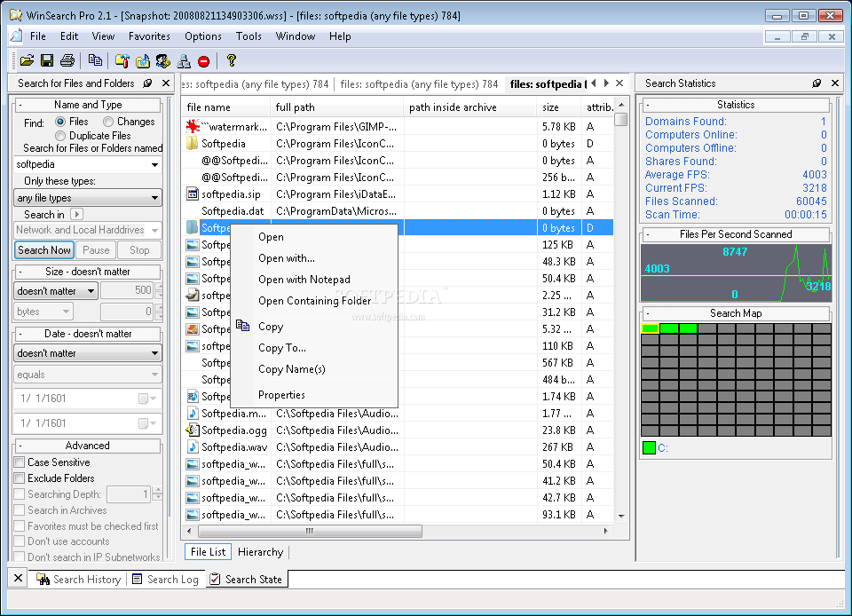Open the Tools menu
This screenshot has width=852, height=616.
tap(248, 36)
